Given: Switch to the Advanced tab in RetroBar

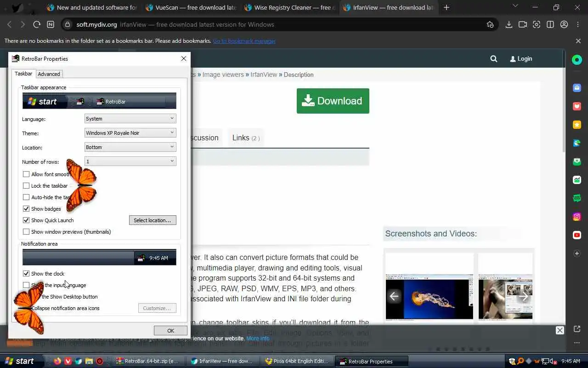Looking at the screenshot, I should click(49, 74).
